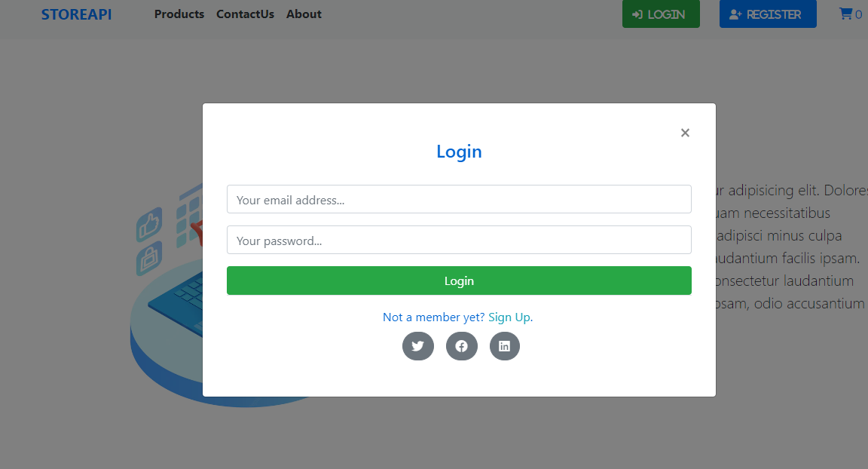
Task: Click the Login dialog heading
Action: [459, 151]
